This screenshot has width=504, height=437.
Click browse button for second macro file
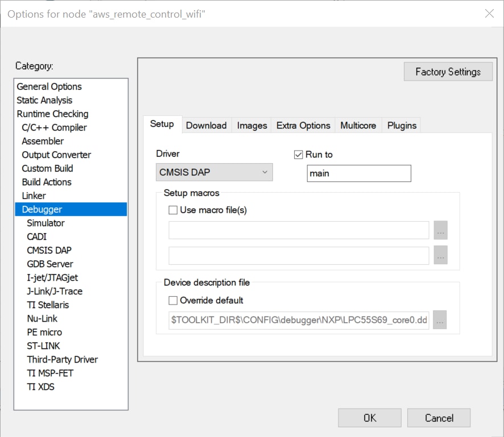(x=440, y=256)
